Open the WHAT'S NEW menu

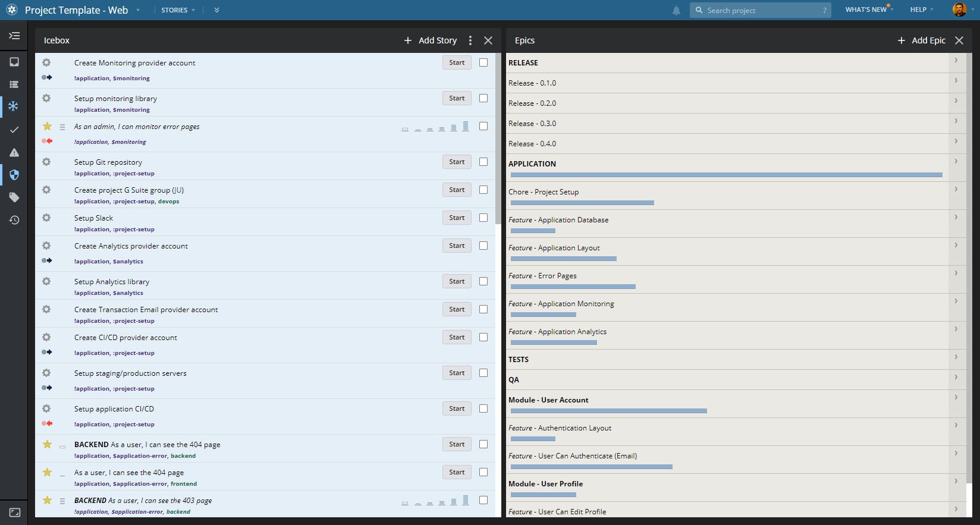[x=869, y=10]
